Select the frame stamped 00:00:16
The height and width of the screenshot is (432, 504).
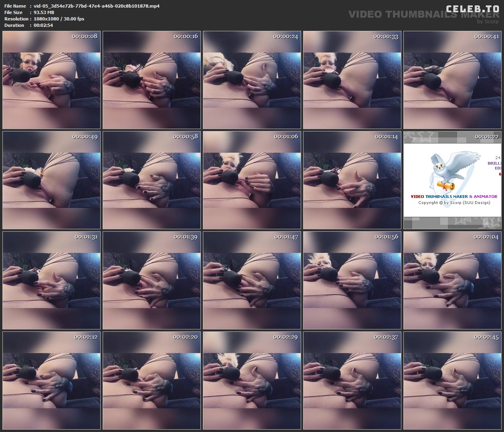152,80
